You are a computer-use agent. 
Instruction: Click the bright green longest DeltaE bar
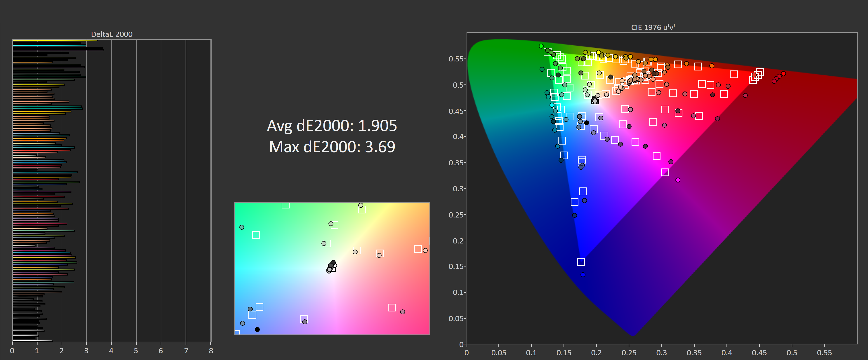click(x=57, y=50)
